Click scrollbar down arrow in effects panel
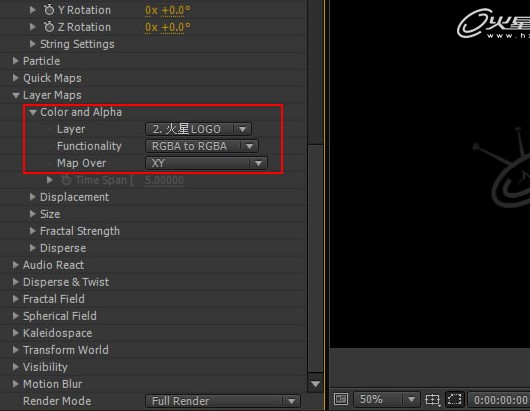Viewport: 530px width, 411px height. 315,384
